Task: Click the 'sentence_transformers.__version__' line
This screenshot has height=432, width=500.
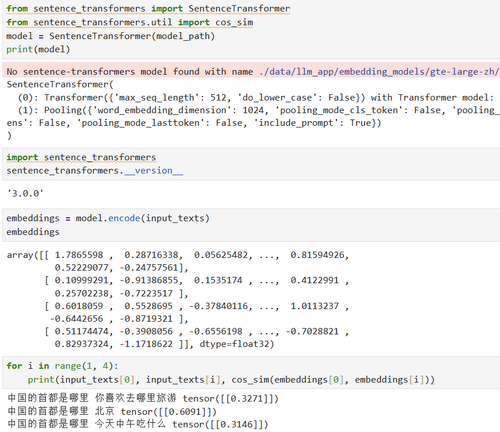Action: point(95,171)
